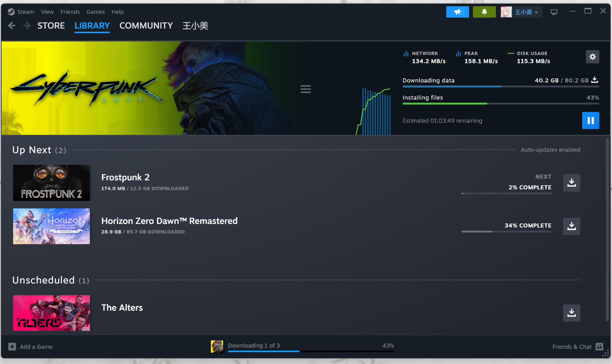The width and height of the screenshot is (612, 364).
Task: Click 28.9 GB / 85.7 GB DOWNLOADED text
Action: point(143,232)
